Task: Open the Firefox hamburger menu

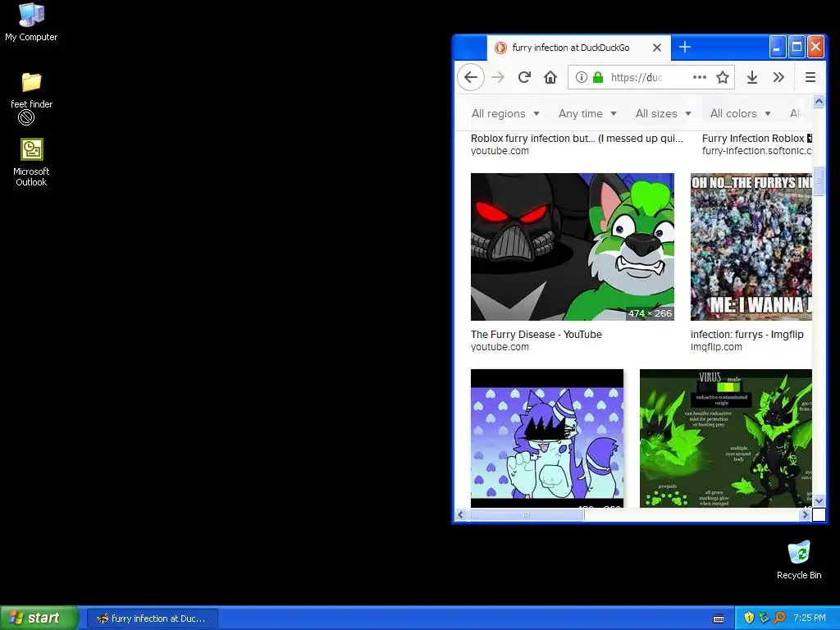Action: (810, 78)
